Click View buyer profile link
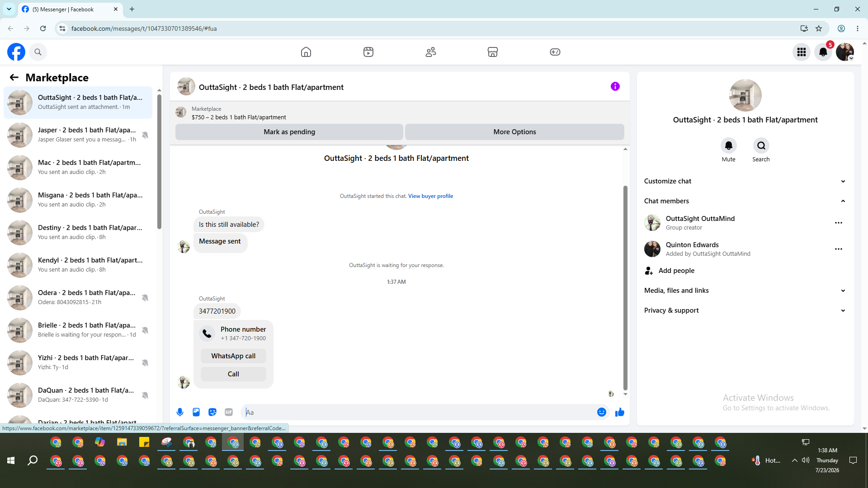This screenshot has height=488, width=868. [430, 196]
